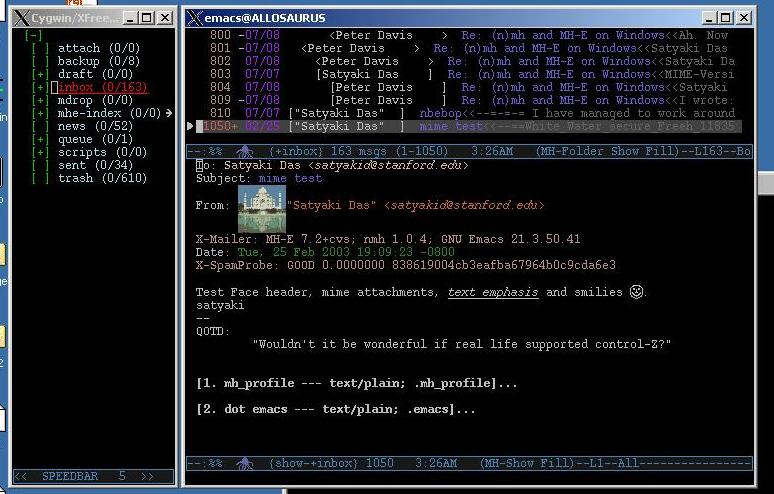This screenshot has width=774, height=494.
Task: Click (MH-Folder Show Fill) mode indicator
Action: (x=608, y=151)
